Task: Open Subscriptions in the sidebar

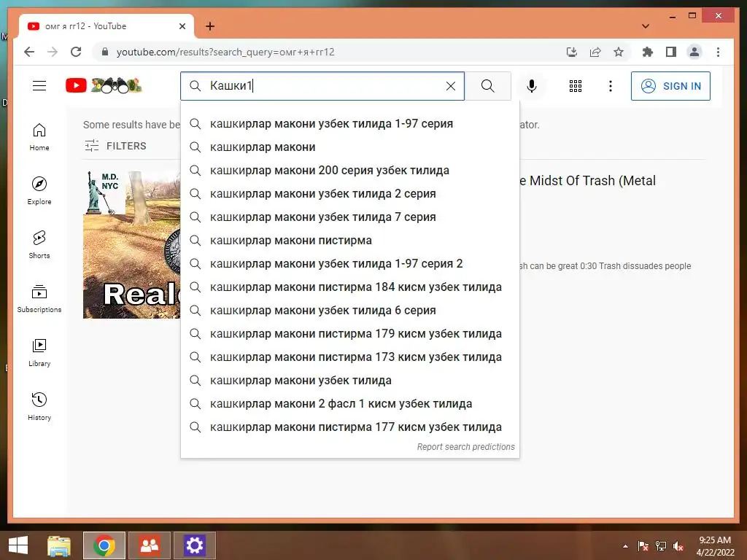Action: click(39, 298)
